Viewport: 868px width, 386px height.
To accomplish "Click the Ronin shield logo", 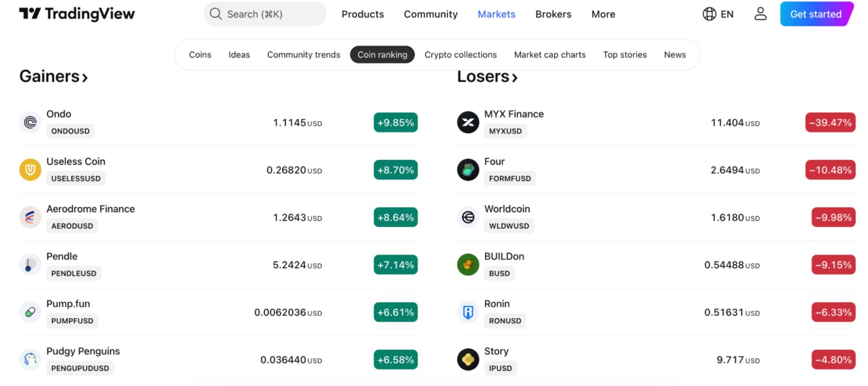I will tap(468, 312).
